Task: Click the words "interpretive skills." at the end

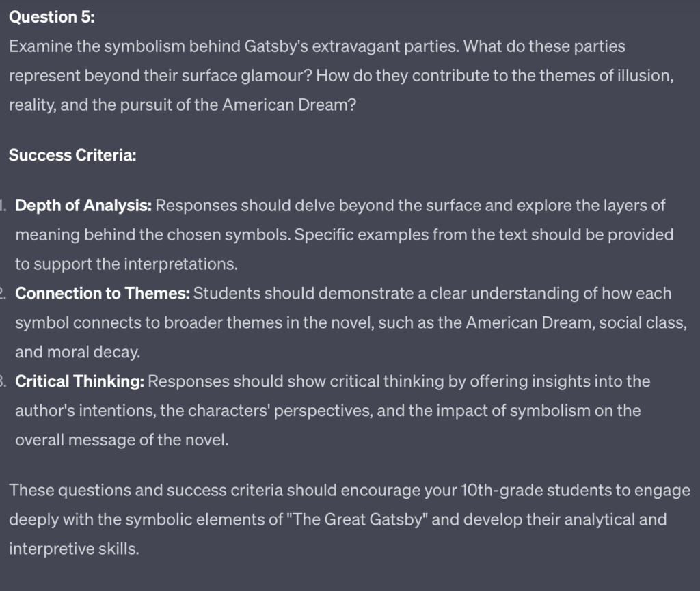Action: 74,549
